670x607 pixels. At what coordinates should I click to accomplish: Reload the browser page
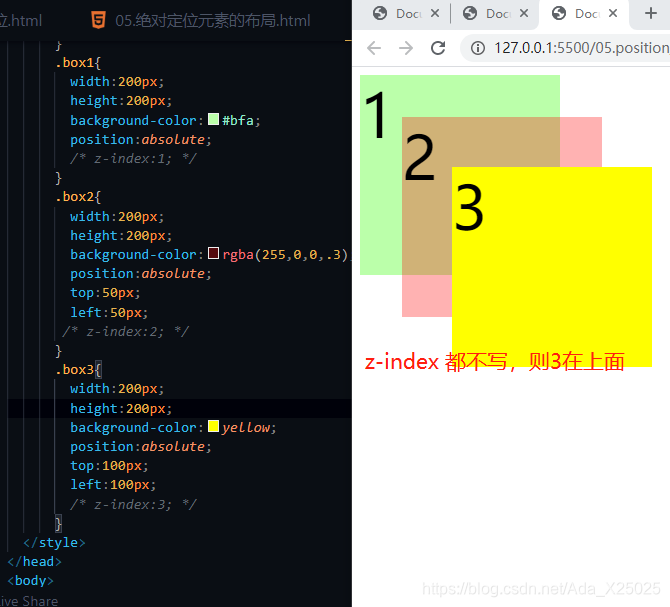(438, 48)
